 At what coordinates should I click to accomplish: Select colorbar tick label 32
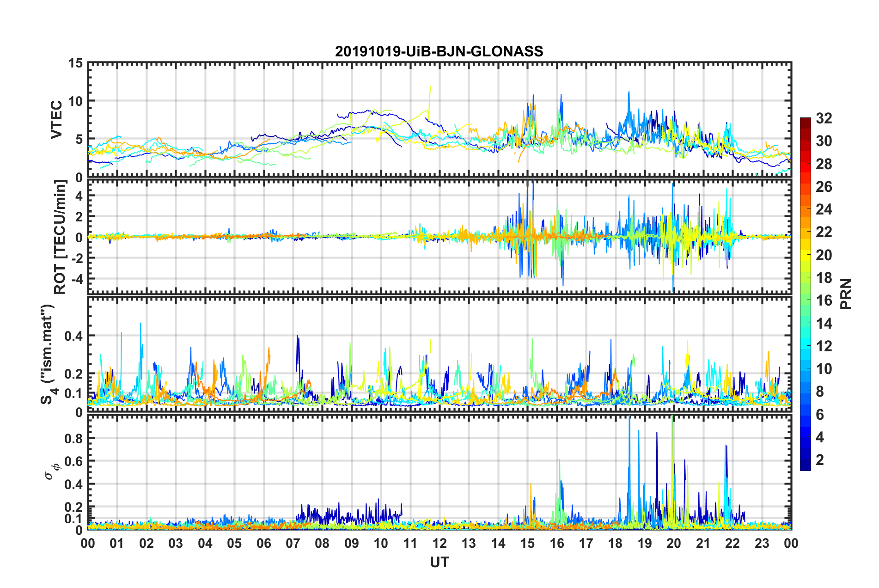click(x=824, y=118)
